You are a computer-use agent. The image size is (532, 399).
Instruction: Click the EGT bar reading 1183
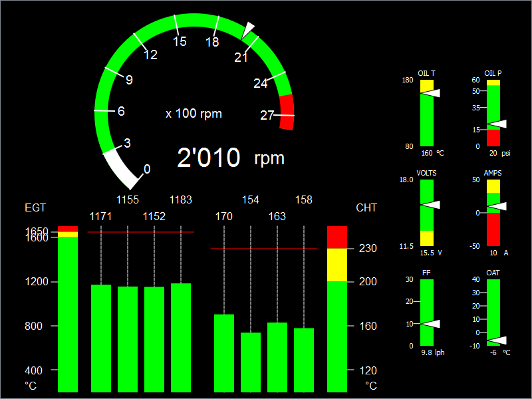coord(181,337)
